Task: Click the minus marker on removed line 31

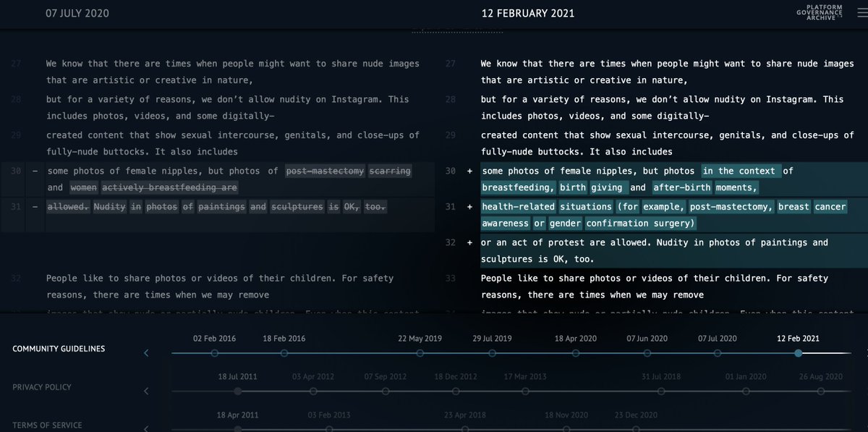Action: pos(35,207)
